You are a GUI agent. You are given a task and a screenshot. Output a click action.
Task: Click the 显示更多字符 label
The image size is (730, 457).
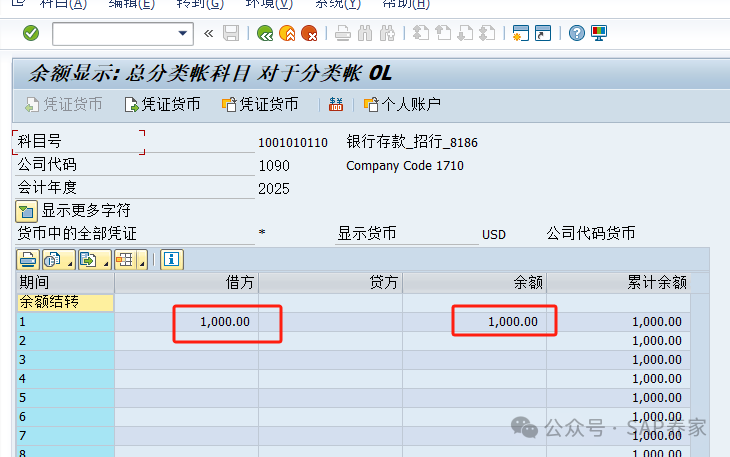[x=86, y=210]
